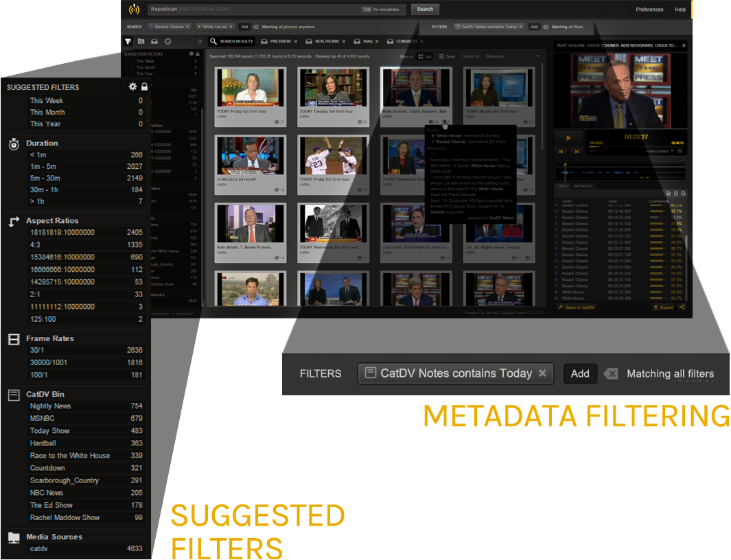Open Help
The image size is (731, 560).
click(x=680, y=10)
